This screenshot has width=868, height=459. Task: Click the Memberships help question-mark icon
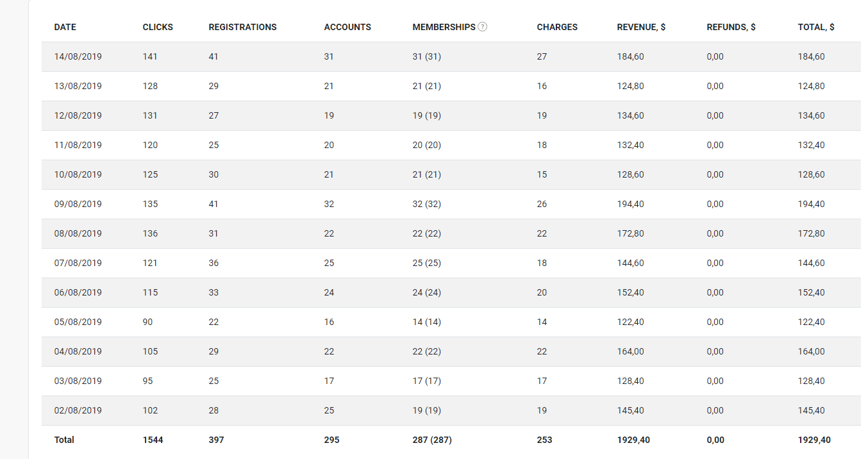pyautogui.click(x=483, y=27)
